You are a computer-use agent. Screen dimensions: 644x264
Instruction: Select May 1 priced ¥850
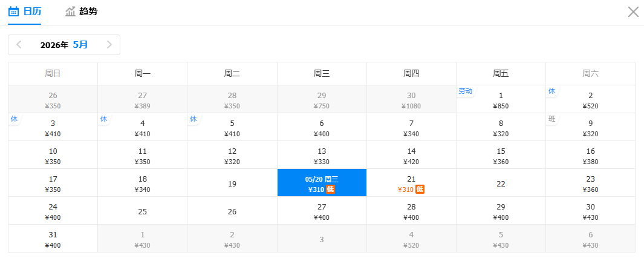click(x=501, y=99)
